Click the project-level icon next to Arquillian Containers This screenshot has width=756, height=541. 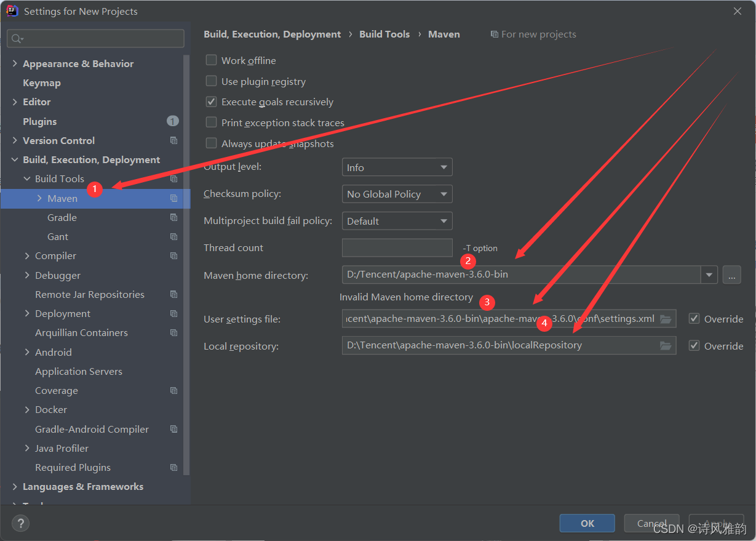[173, 332]
